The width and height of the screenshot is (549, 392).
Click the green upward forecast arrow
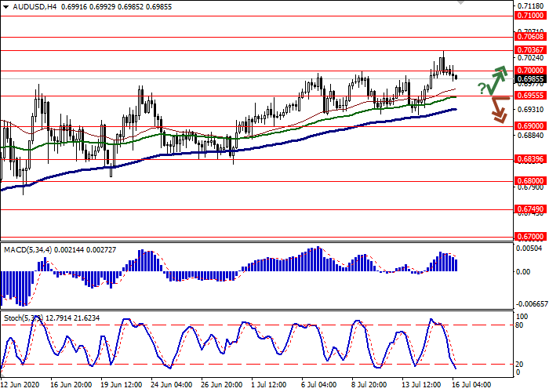pos(496,77)
